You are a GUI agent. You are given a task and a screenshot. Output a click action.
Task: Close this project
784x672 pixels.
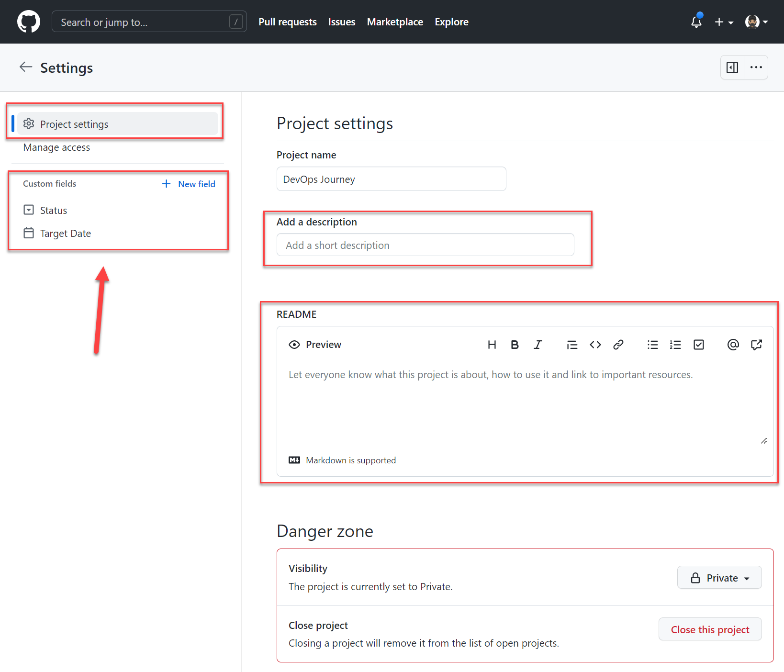[x=710, y=629]
